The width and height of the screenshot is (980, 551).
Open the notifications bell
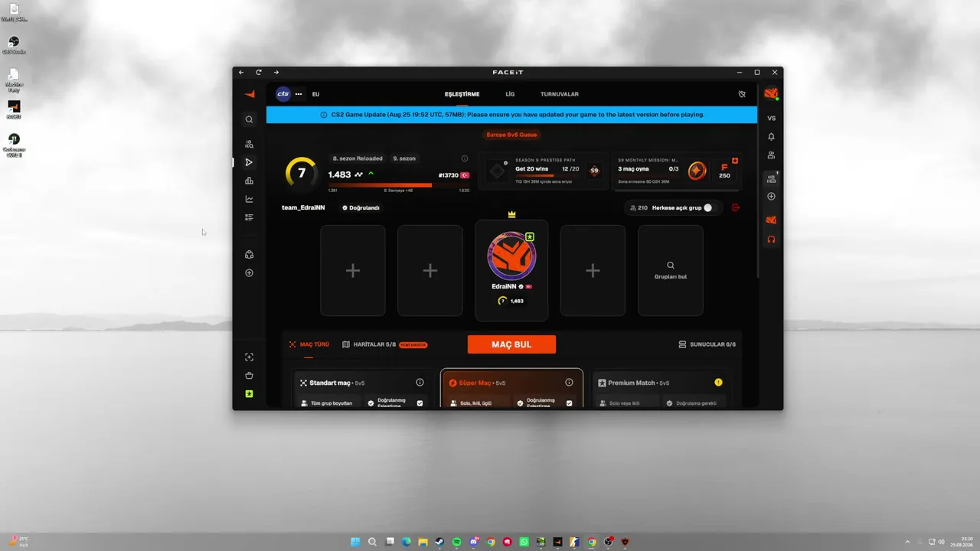click(x=771, y=137)
